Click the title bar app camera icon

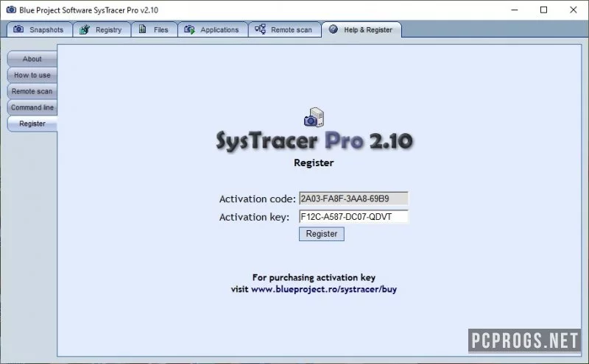tap(11, 10)
